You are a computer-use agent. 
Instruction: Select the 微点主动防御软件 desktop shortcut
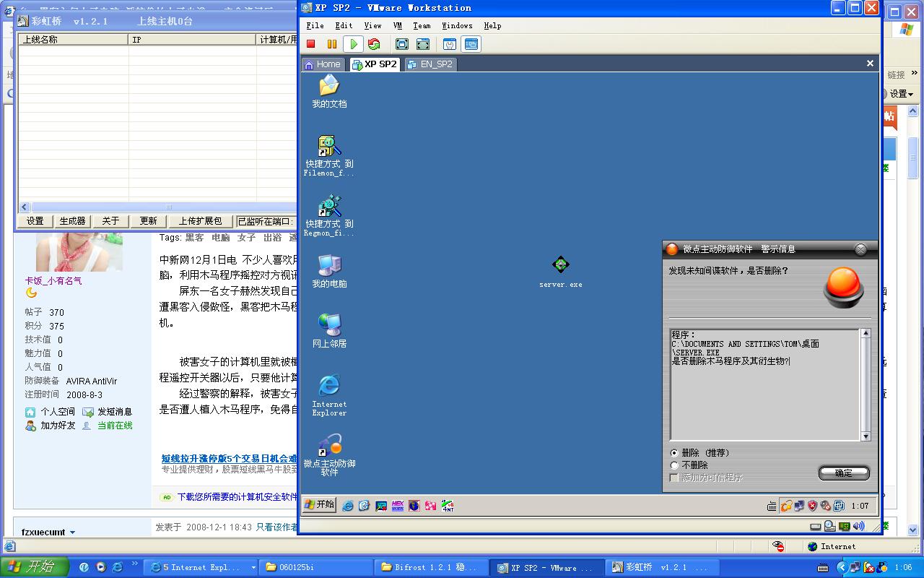329,446
